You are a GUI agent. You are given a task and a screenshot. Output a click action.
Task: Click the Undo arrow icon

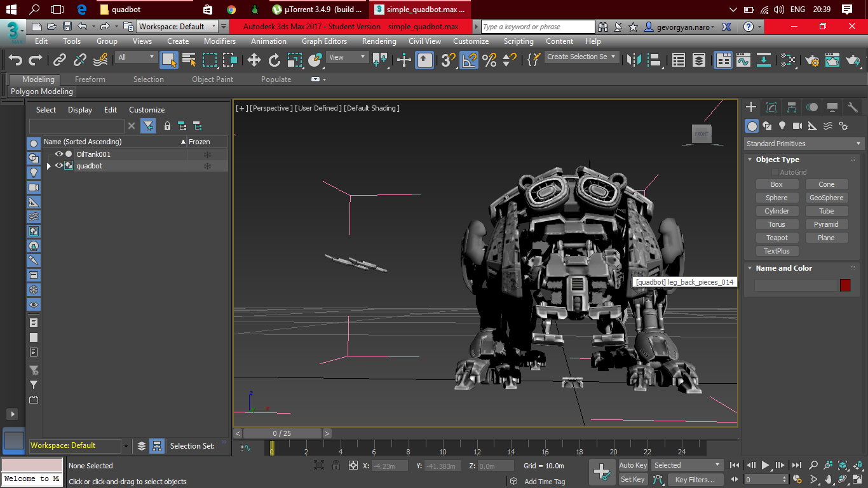[15, 60]
